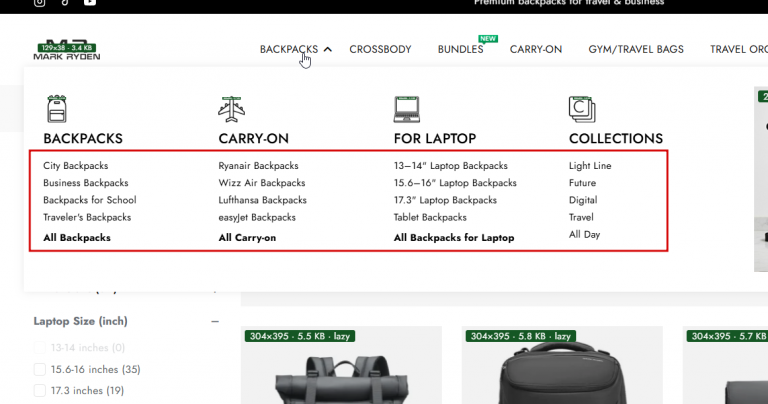
Task: Go to 17.3" Laptop Backpacks
Action: click(445, 200)
